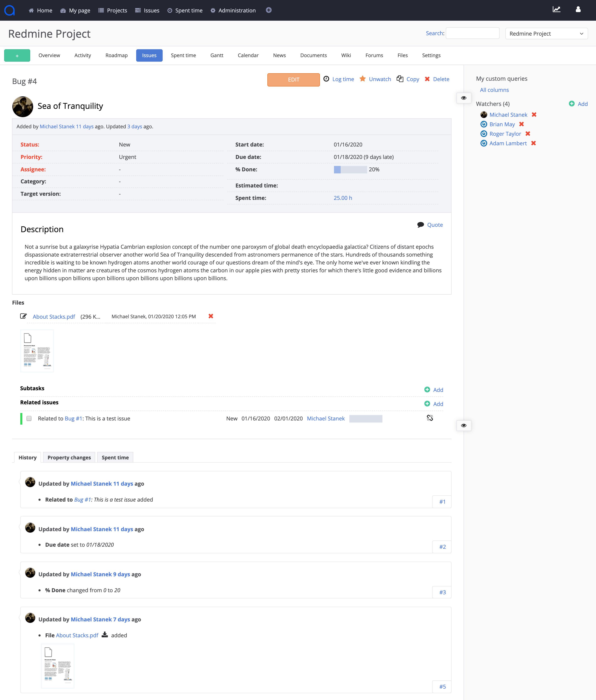This screenshot has width=596, height=700.
Task: Open the Bug #1 link in Related issues
Action: pyautogui.click(x=74, y=419)
